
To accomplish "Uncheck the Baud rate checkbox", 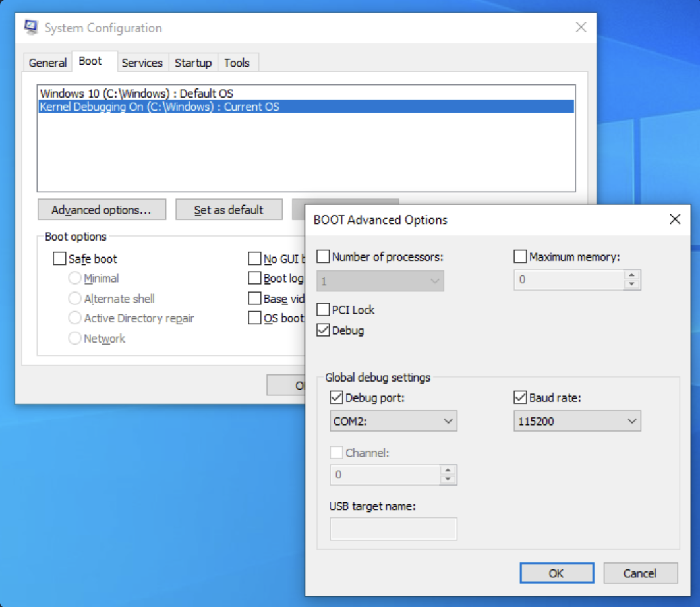I will (520, 397).
